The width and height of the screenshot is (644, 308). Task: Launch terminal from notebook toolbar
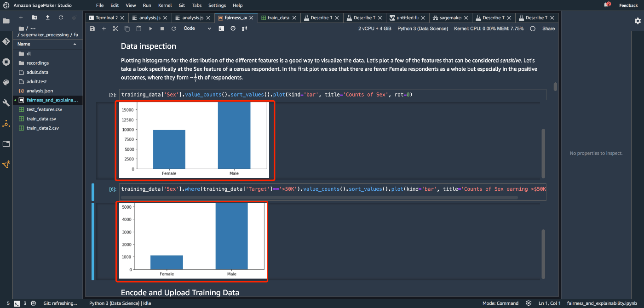[221, 29]
